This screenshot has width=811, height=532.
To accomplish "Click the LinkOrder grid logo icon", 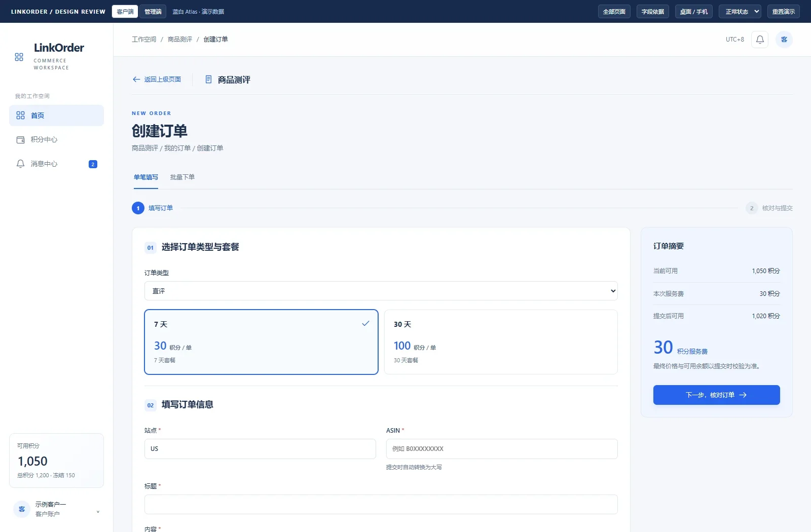I will tap(19, 57).
